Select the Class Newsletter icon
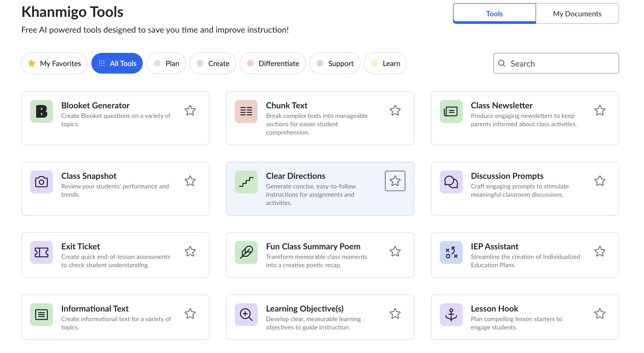Image resolution: width=644 pixels, height=353 pixels. click(451, 111)
